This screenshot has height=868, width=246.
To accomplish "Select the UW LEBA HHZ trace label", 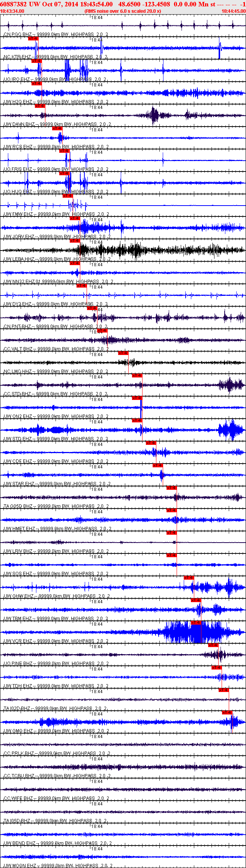I will click(x=19, y=259).
